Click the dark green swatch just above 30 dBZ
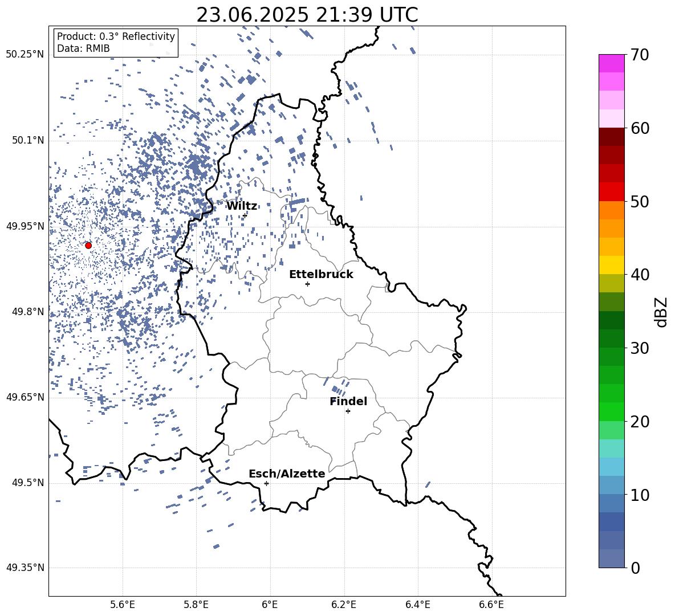 click(x=612, y=338)
